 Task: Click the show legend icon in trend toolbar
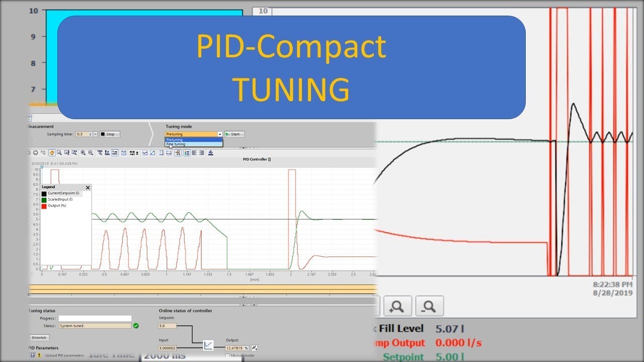[x=187, y=153]
